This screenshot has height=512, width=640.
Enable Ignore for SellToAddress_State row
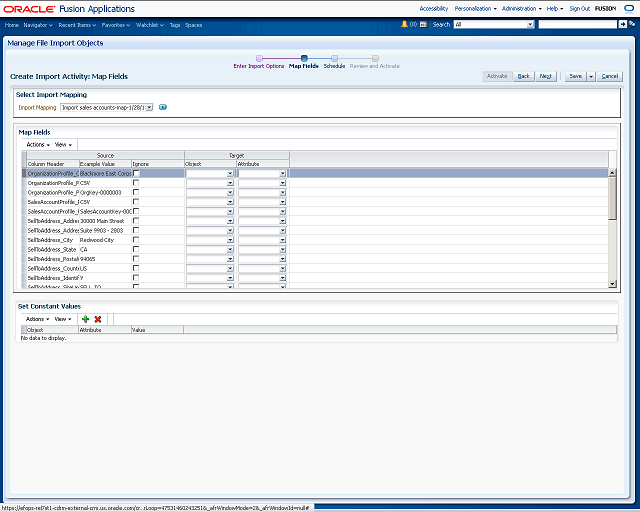[x=136, y=249]
